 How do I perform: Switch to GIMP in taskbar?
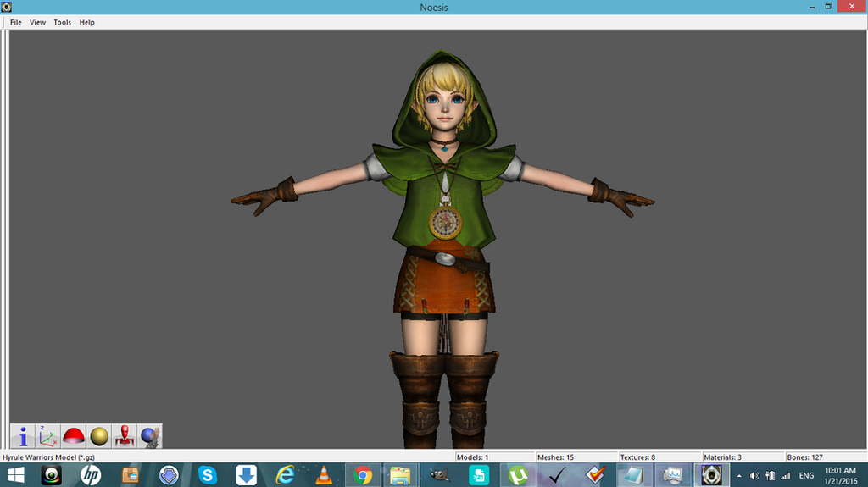click(x=440, y=475)
